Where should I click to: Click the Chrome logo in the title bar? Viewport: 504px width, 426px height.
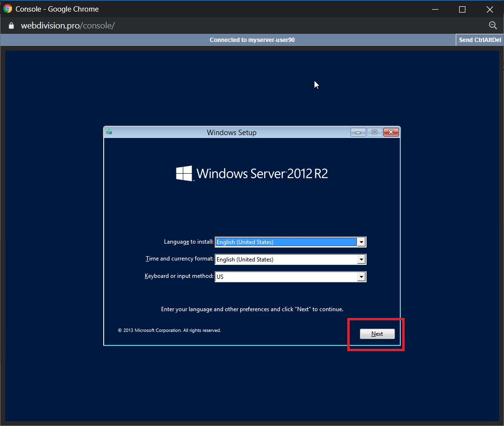coord(8,9)
